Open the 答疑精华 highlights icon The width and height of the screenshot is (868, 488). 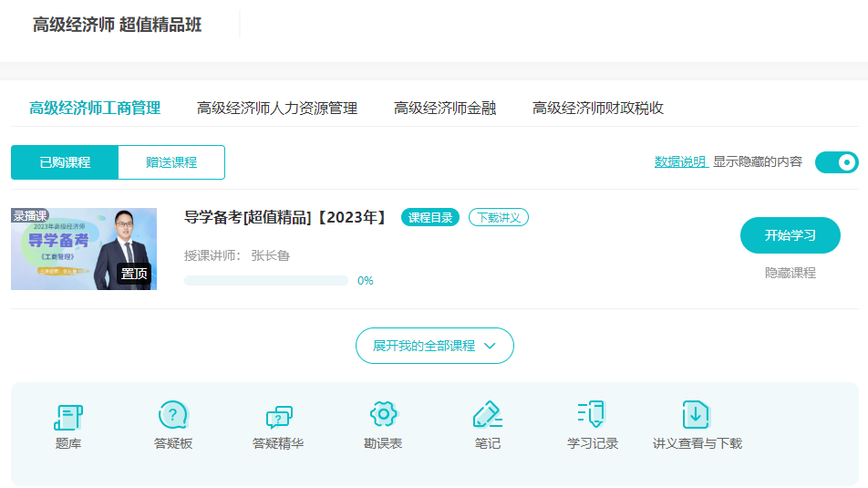pyautogui.click(x=278, y=417)
